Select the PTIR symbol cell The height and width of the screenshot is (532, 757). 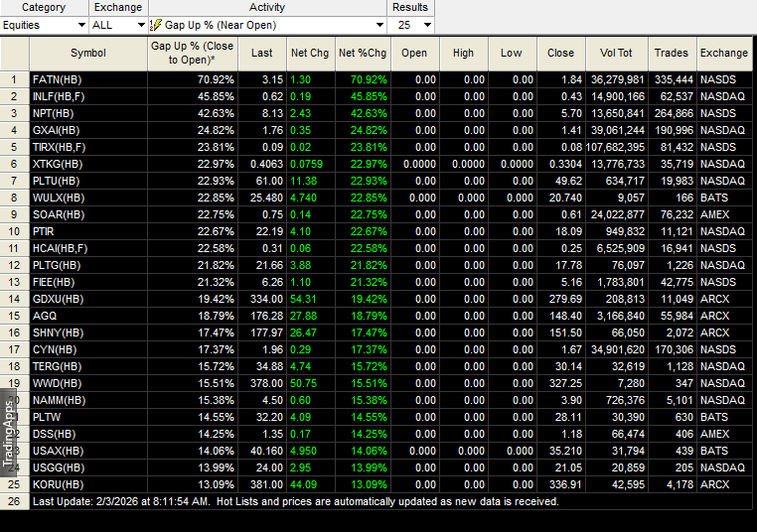click(x=88, y=231)
